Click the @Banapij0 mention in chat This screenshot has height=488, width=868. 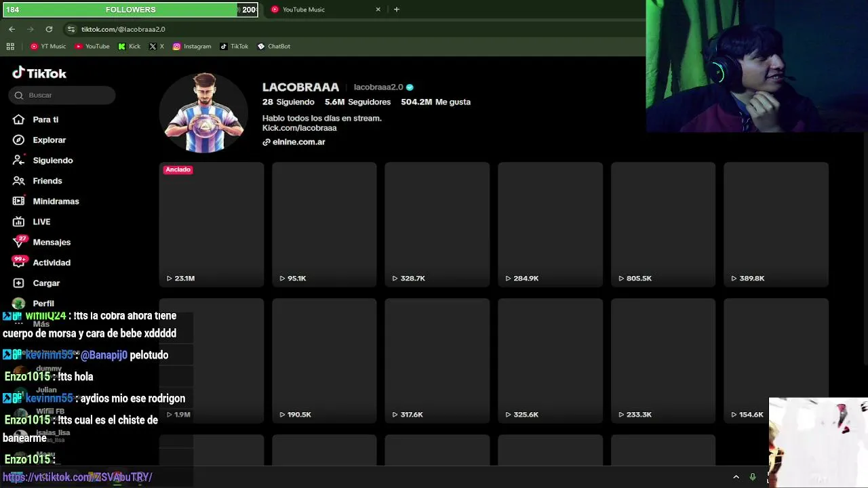pos(104,355)
